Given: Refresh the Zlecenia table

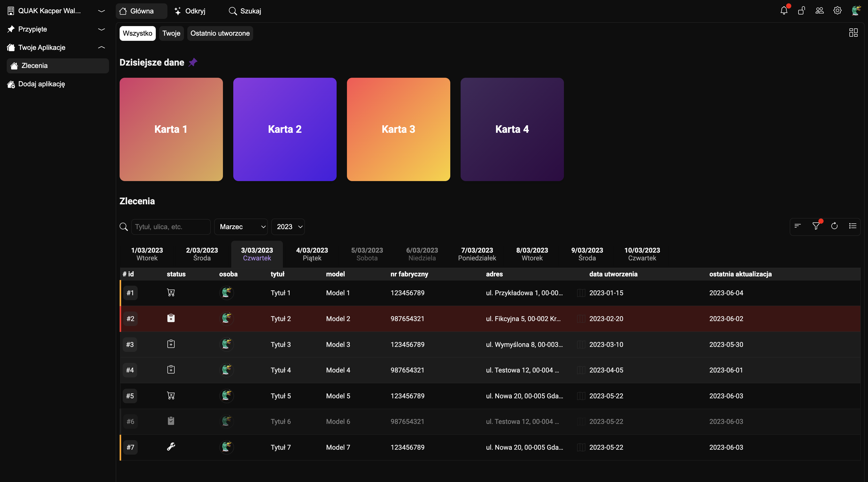Looking at the screenshot, I should (834, 226).
